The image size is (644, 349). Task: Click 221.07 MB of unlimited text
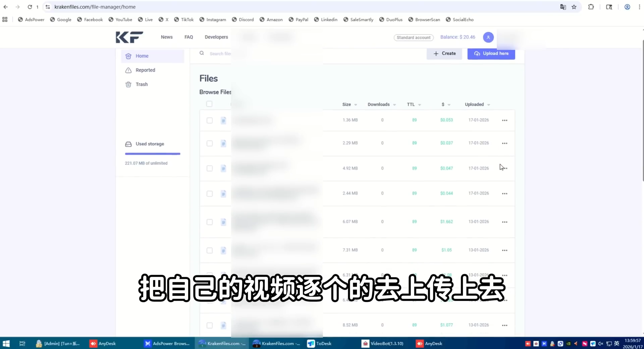(146, 163)
